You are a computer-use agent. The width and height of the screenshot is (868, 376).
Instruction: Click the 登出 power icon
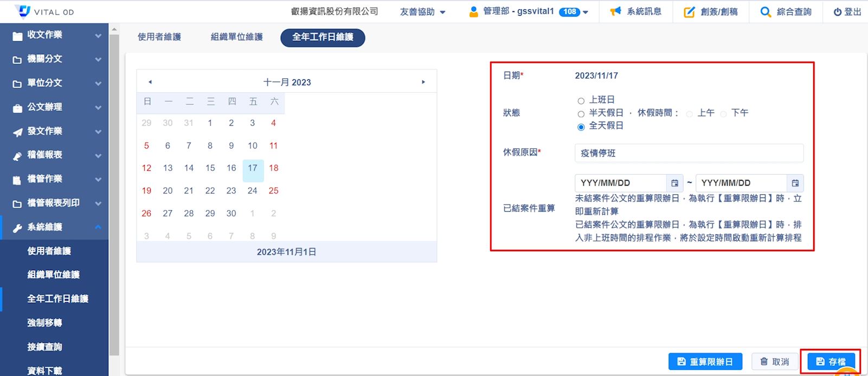point(838,12)
